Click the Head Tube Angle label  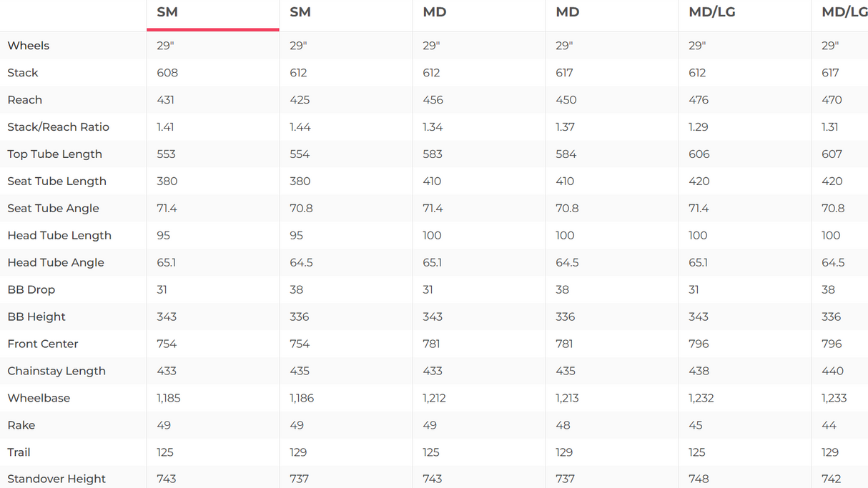tap(56, 263)
